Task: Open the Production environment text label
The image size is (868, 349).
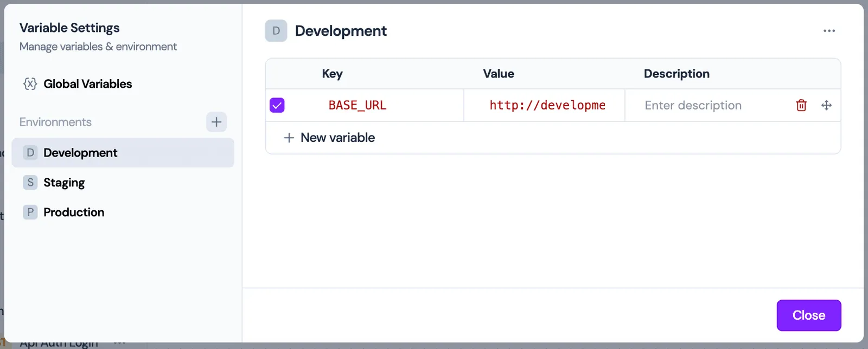Action: click(74, 212)
